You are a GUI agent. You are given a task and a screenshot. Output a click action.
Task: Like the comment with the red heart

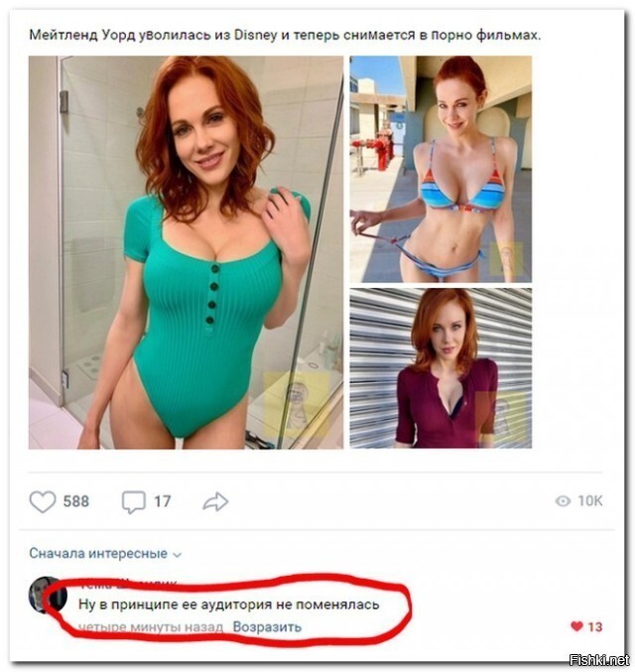click(x=576, y=626)
